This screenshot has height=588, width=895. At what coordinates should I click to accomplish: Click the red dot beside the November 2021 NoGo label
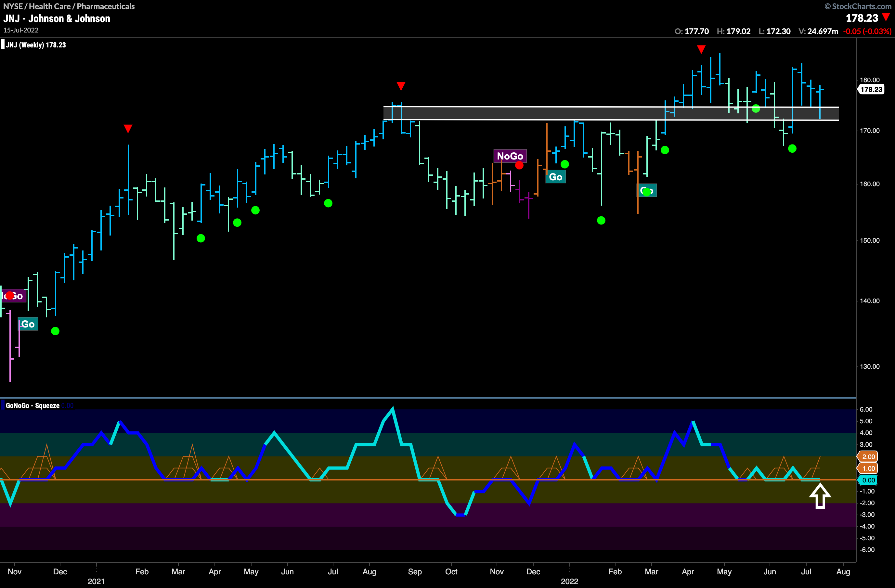(x=519, y=165)
